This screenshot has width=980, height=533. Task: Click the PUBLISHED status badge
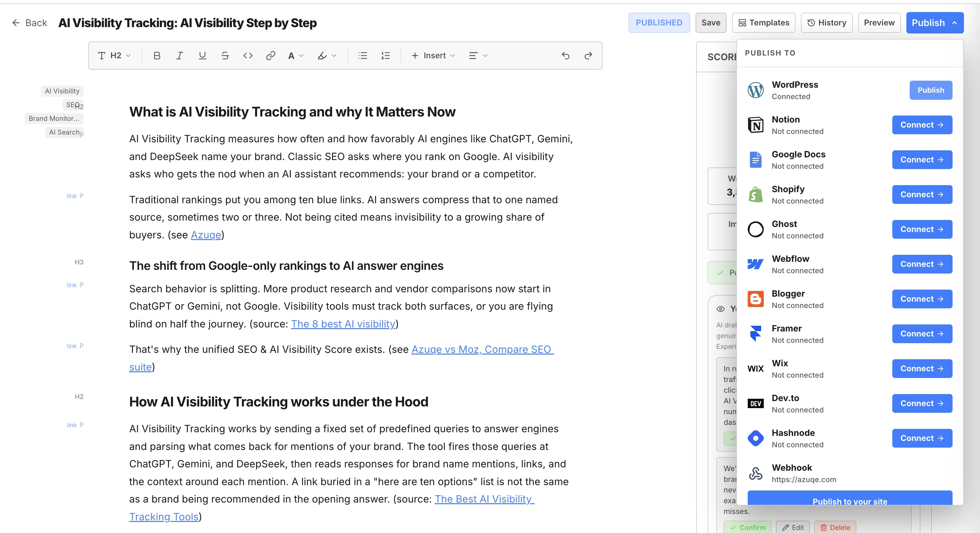tap(659, 23)
